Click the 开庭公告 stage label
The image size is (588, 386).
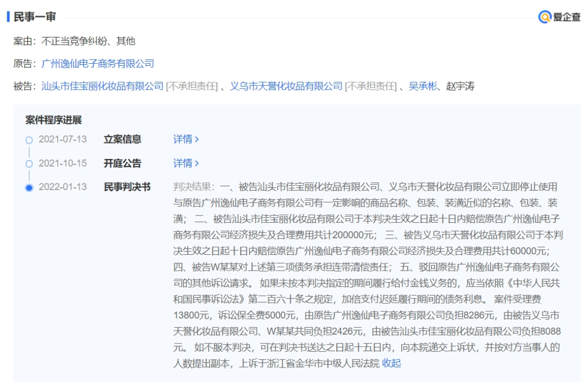tap(122, 163)
